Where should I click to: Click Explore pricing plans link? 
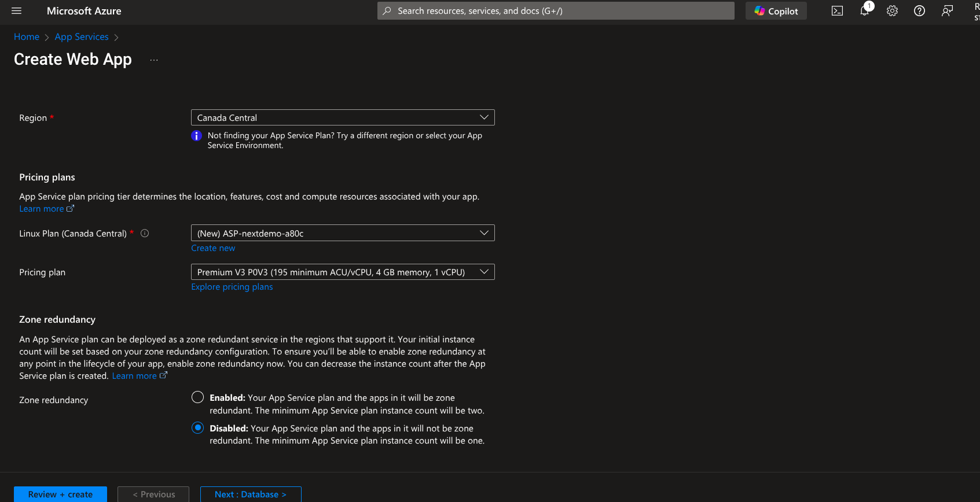[232, 287]
